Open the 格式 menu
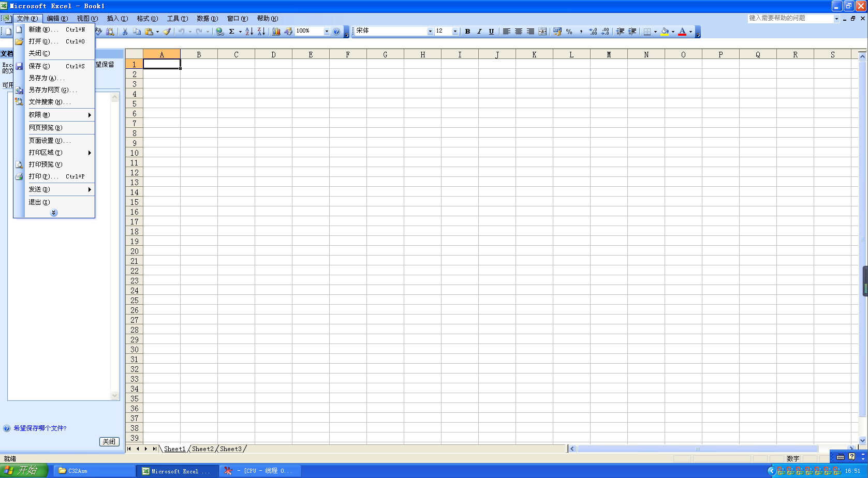This screenshot has height=478, width=868. click(147, 19)
